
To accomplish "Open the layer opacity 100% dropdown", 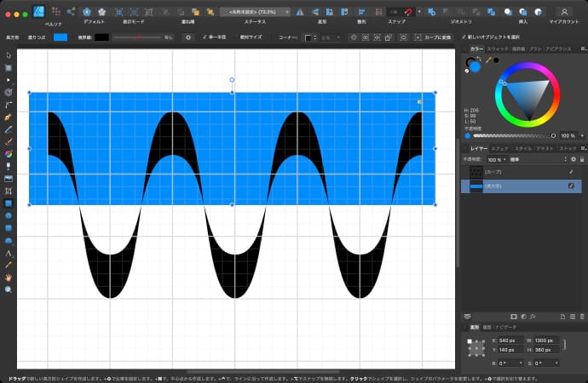I will [x=495, y=159].
